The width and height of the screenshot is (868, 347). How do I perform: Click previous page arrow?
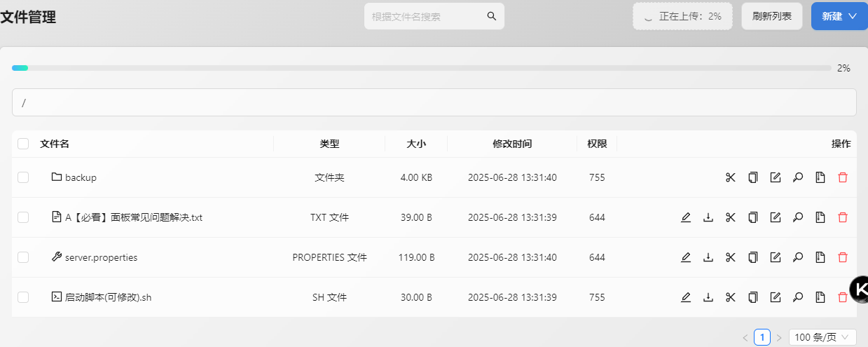(x=745, y=337)
